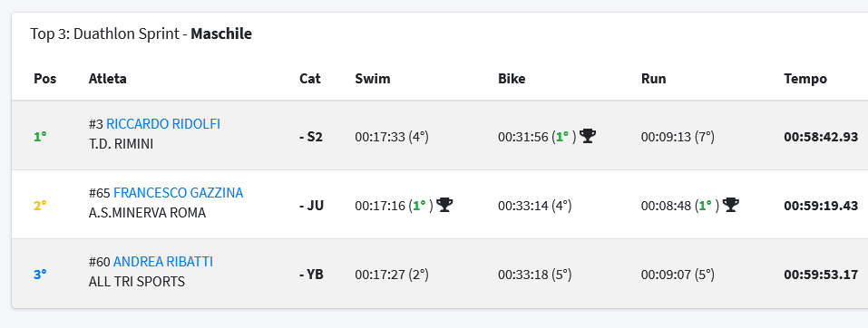Screen dimensions: 868x328
Task: Click the Bike column header
Action: [x=512, y=79]
